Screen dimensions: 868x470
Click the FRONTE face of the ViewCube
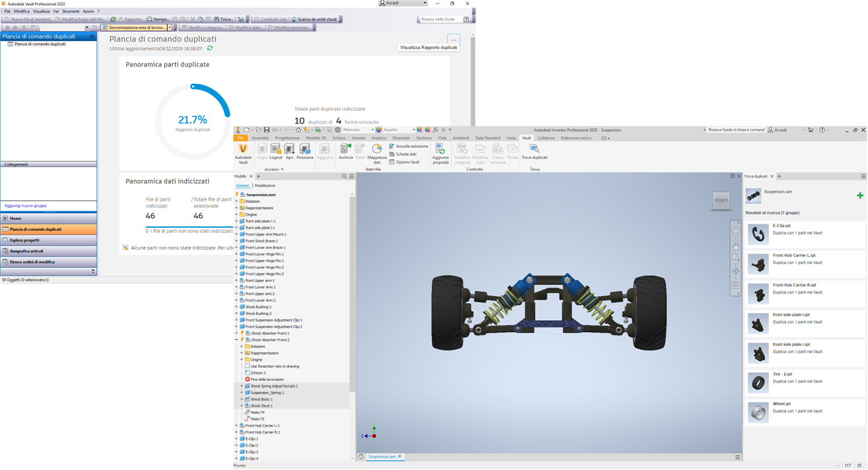721,201
